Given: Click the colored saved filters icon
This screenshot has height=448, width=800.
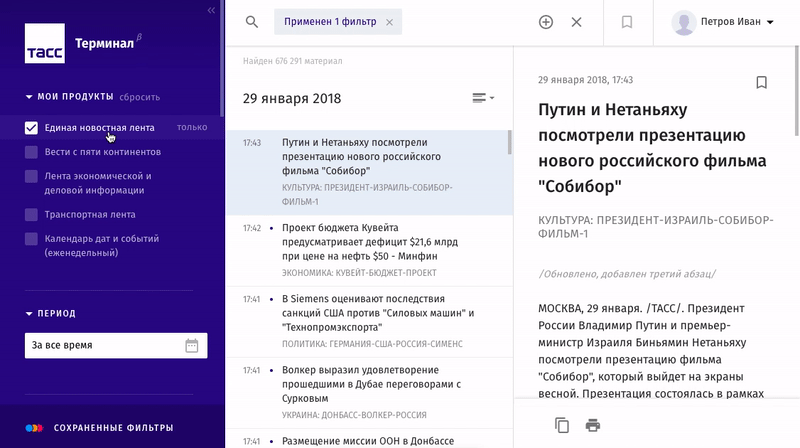Looking at the screenshot, I should [x=34, y=428].
